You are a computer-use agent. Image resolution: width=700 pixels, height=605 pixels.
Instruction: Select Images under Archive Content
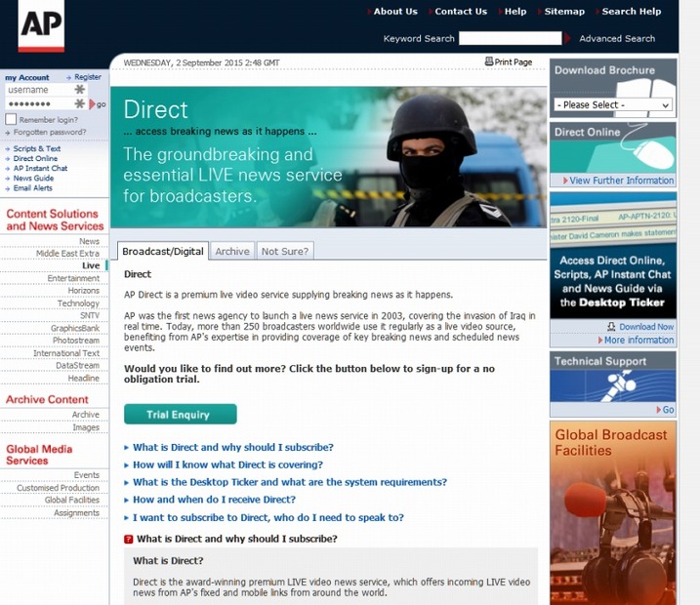86,427
